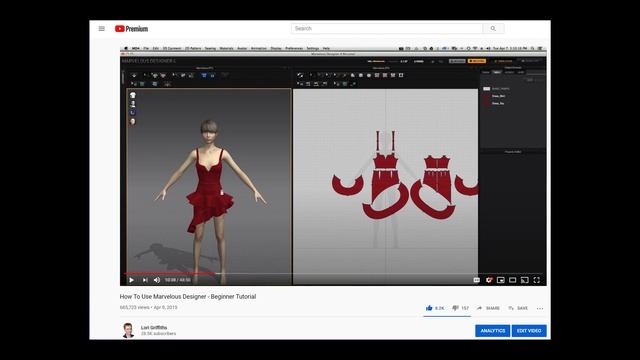Open the Apple menu in the video

[x=126, y=48]
